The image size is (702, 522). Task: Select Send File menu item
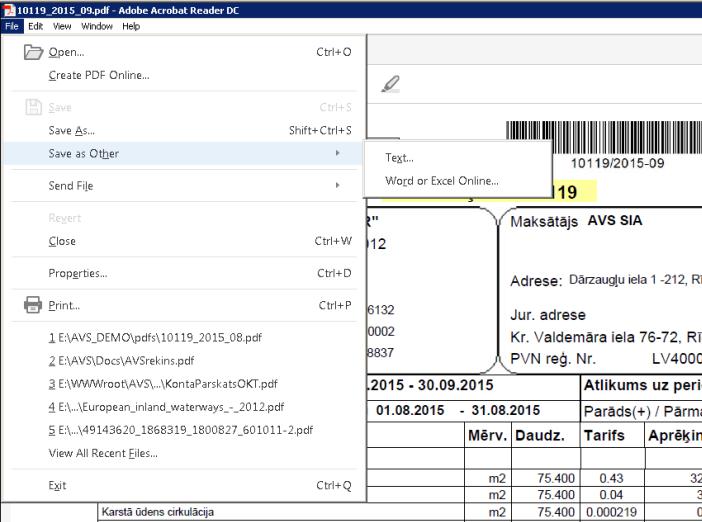pos(184,185)
